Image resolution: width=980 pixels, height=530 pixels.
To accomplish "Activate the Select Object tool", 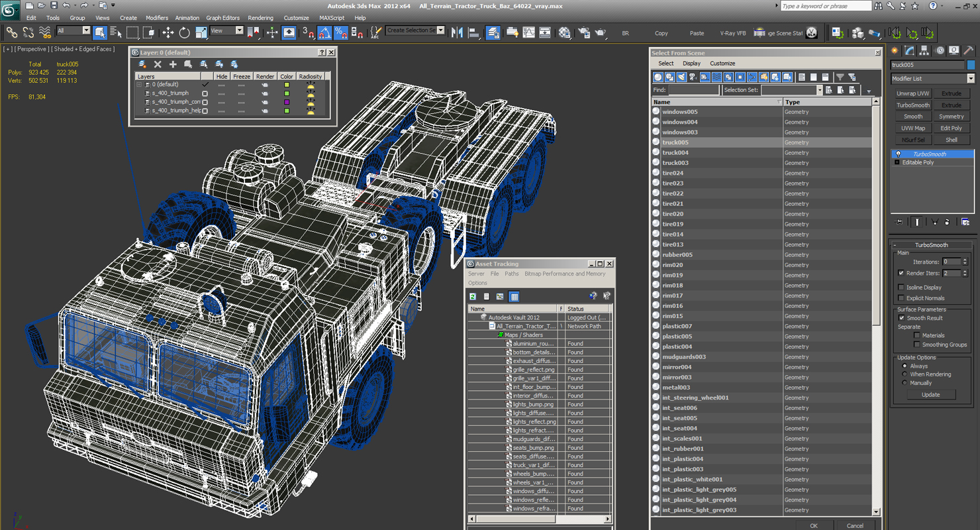I will (100, 32).
